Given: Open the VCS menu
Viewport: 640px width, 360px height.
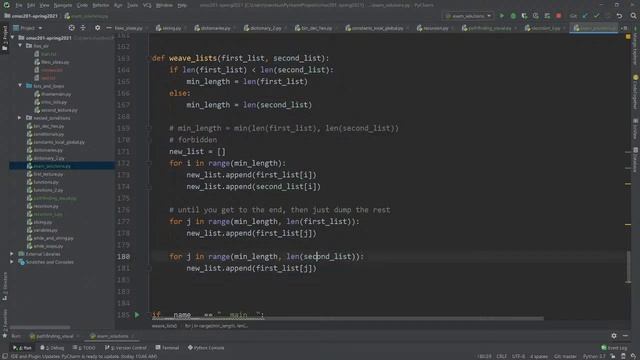Looking at the screenshot, I should 147,5.
